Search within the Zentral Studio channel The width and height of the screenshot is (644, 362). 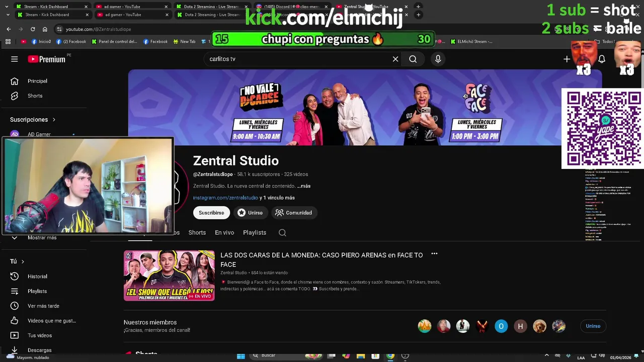tap(282, 232)
